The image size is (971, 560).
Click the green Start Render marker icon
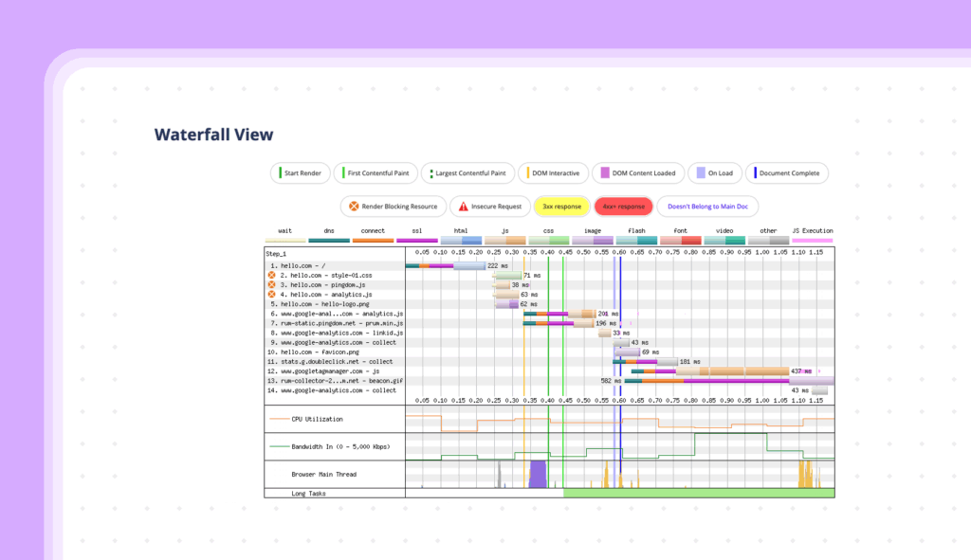coord(279,173)
